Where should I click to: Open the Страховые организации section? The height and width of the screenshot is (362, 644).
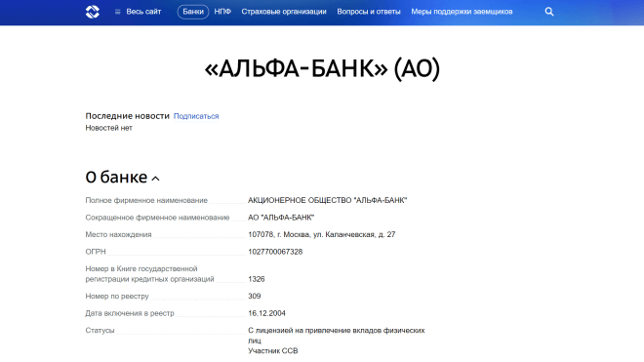click(x=284, y=12)
